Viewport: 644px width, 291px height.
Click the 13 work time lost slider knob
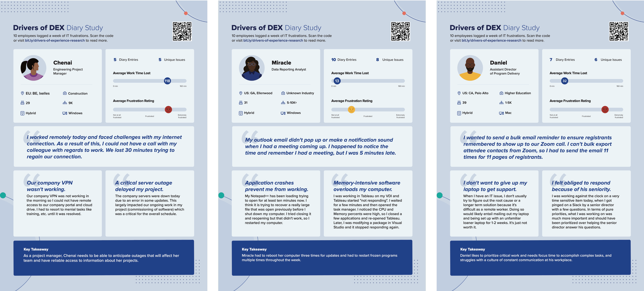[x=337, y=81]
